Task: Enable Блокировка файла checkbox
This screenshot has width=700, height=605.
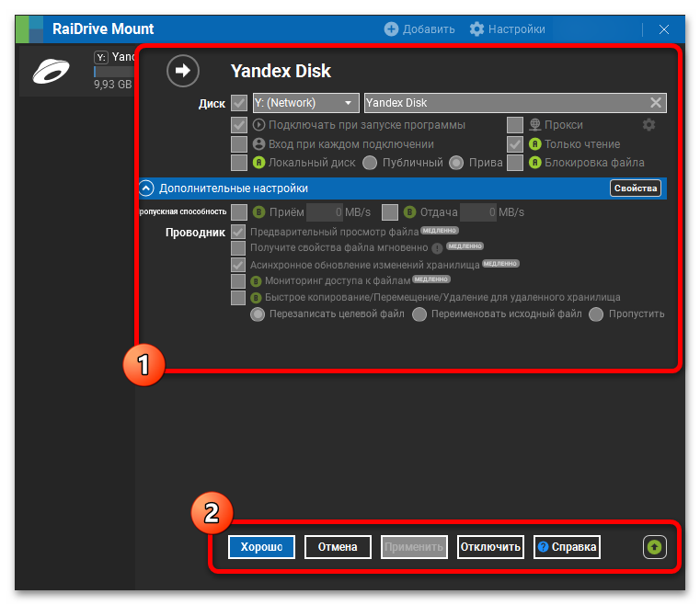Action: tap(515, 163)
